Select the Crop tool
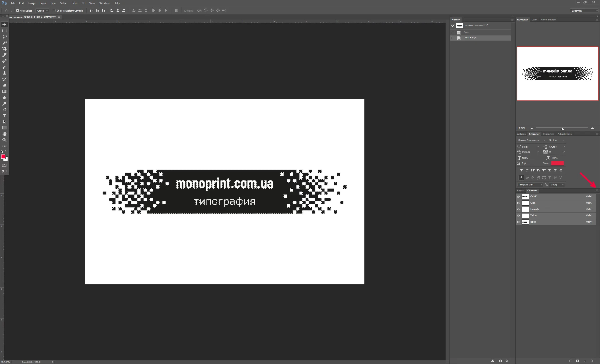Image resolution: width=600 pixels, height=364 pixels. (4, 49)
